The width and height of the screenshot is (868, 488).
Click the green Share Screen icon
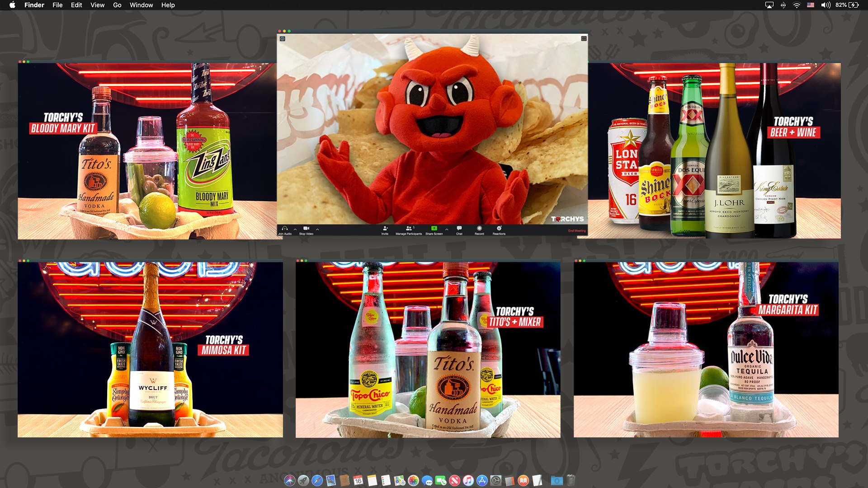tap(434, 229)
